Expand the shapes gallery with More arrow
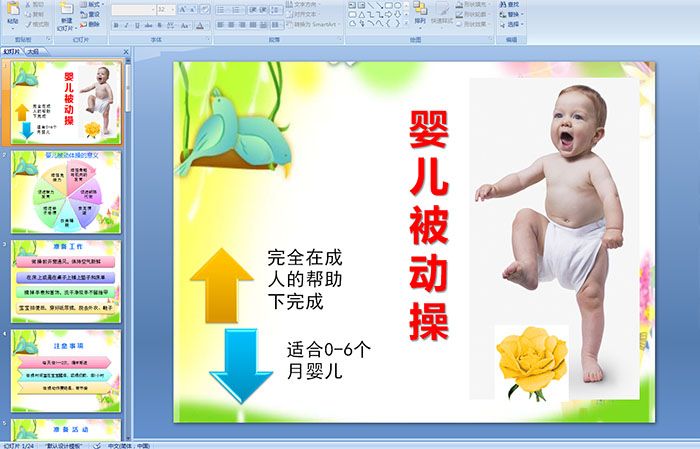The image size is (700, 449). tap(406, 22)
